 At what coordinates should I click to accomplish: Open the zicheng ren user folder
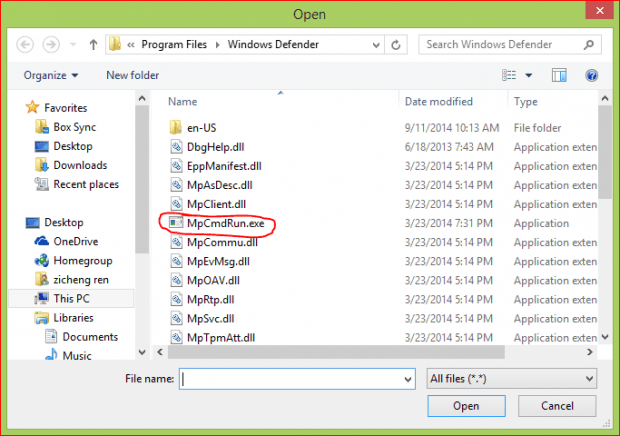tap(81, 280)
